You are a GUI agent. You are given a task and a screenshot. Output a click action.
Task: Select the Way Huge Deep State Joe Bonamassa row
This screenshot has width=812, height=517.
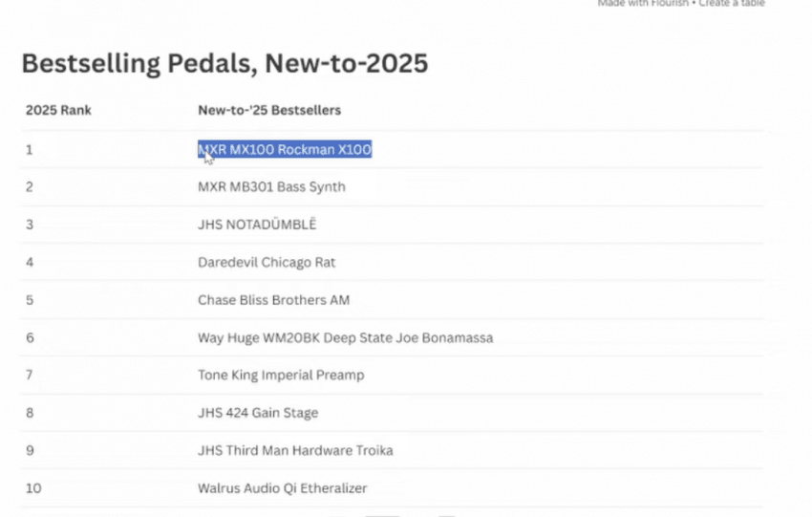tap(345, 337)
